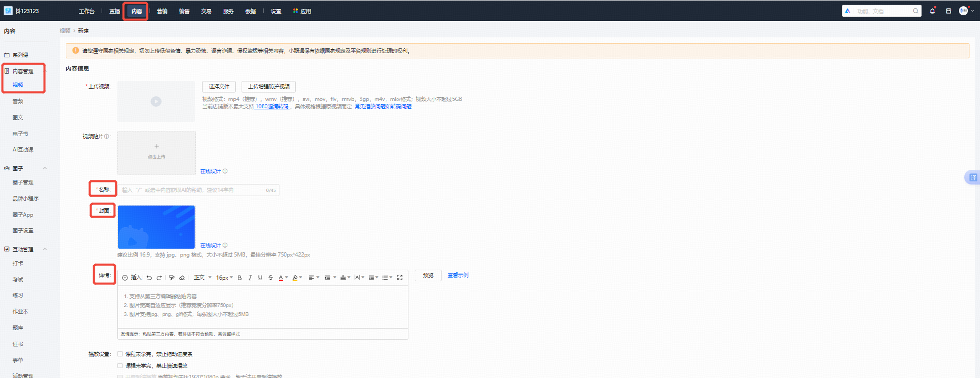Viewport: 980px width, 378px height.
Task: Undo the last edit in editor
Action: pos(149,278)
